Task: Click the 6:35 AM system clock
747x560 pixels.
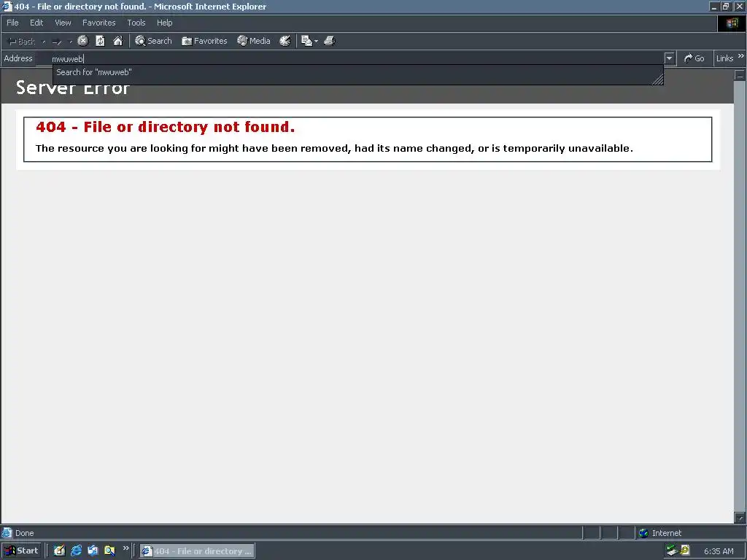Action: pyautogui.click(x=719, y=551)
